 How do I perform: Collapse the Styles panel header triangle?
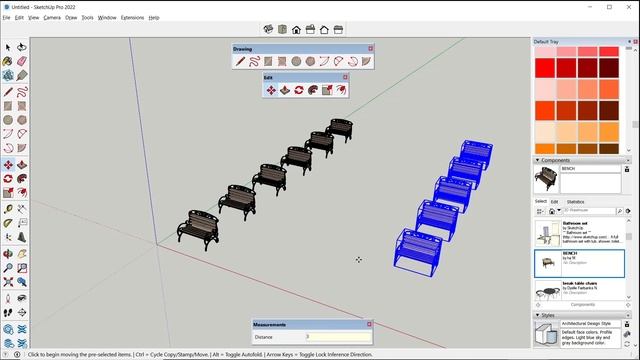pyautogui.click(x=537, y=315)
